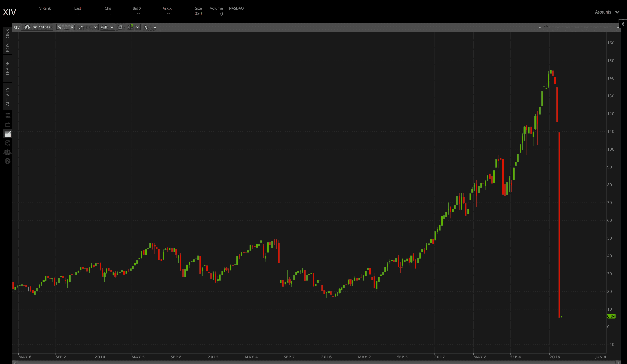Click the Chg label

tap(108, 8)
